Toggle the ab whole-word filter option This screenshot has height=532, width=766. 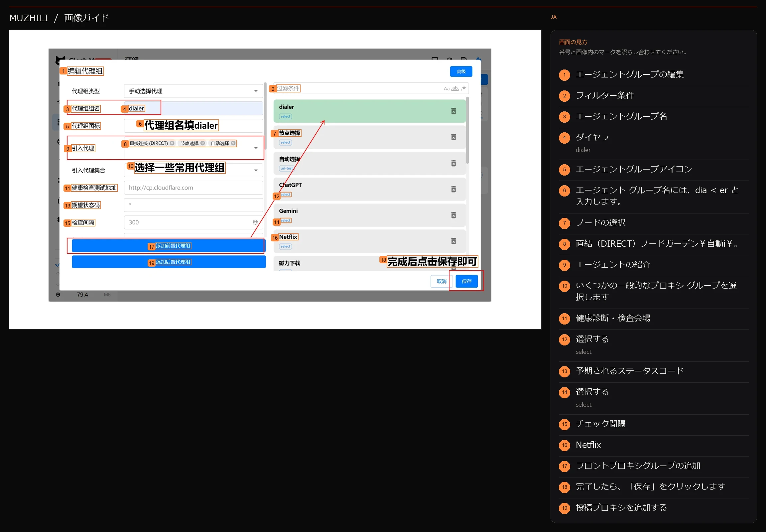[x=455, y=89]
